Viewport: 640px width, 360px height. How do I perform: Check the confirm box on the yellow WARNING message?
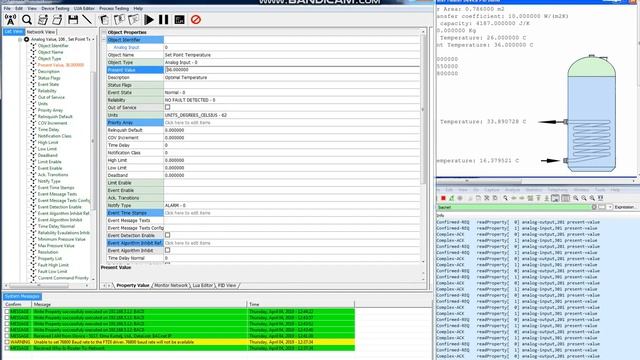[7, 342]
